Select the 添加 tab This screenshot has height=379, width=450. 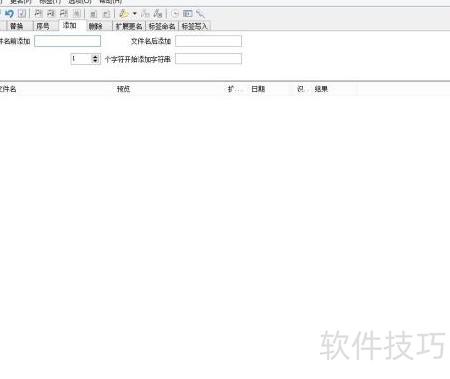(70, 25)
